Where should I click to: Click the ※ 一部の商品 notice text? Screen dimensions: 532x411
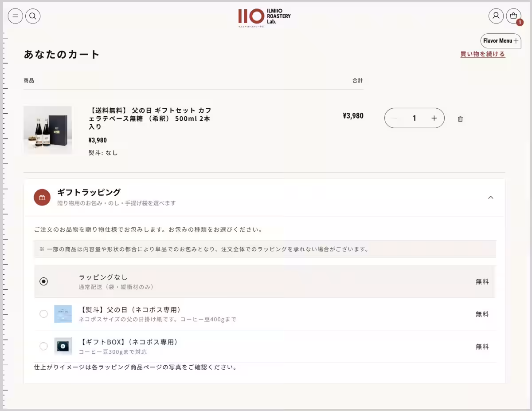point(204,249)
